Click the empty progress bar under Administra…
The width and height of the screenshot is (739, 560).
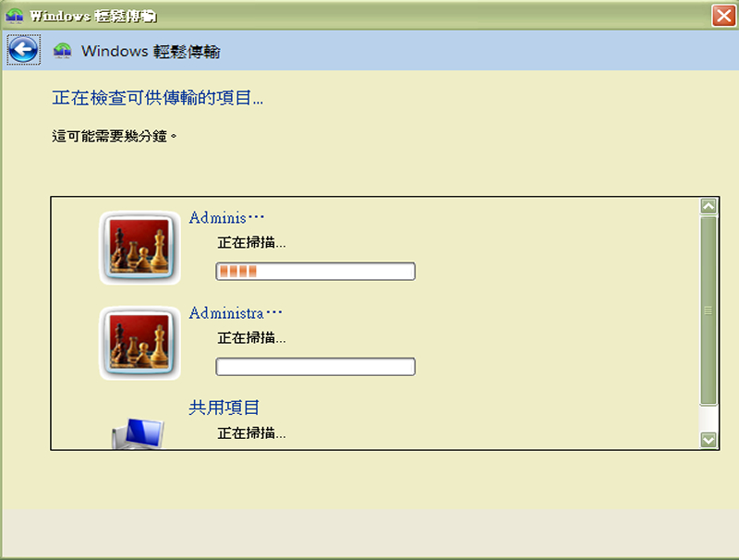coord(315,367)
